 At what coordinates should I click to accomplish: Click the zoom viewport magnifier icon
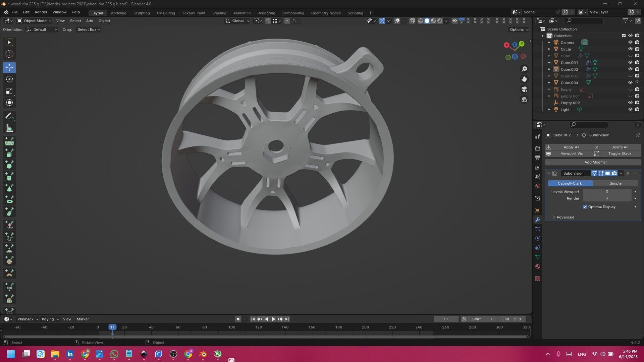click(x=524, y=69)
